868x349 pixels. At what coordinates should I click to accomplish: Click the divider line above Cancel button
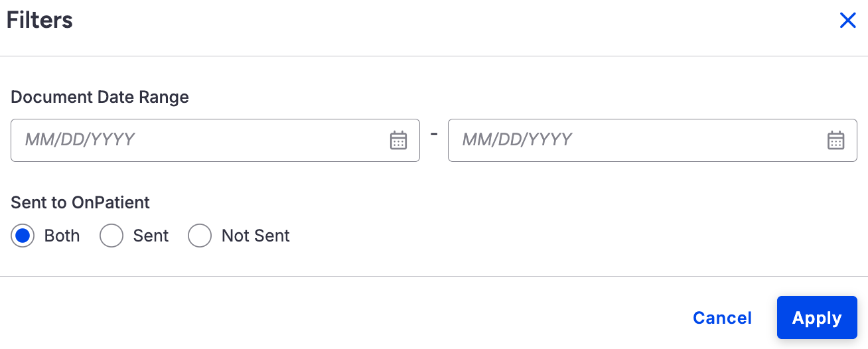tap(434, 276)
